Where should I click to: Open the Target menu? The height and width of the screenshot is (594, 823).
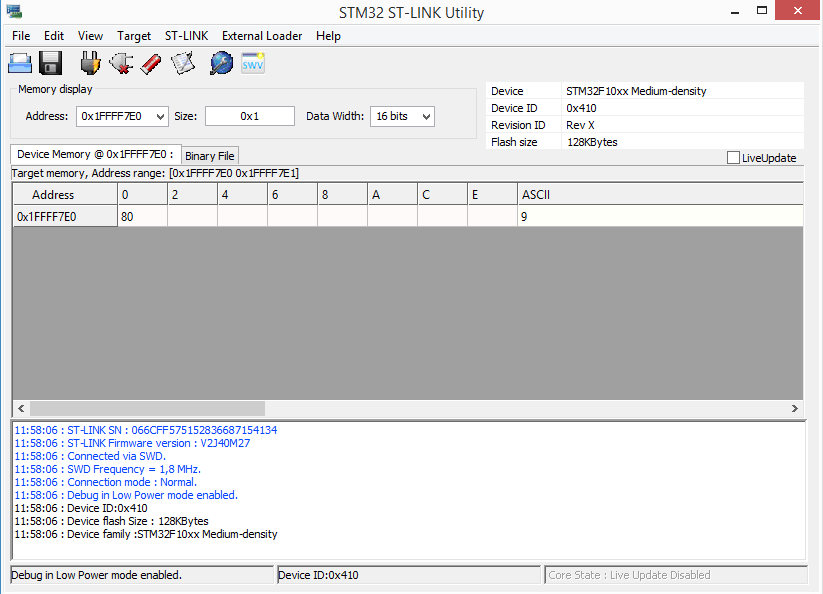(x=134, y=36)
